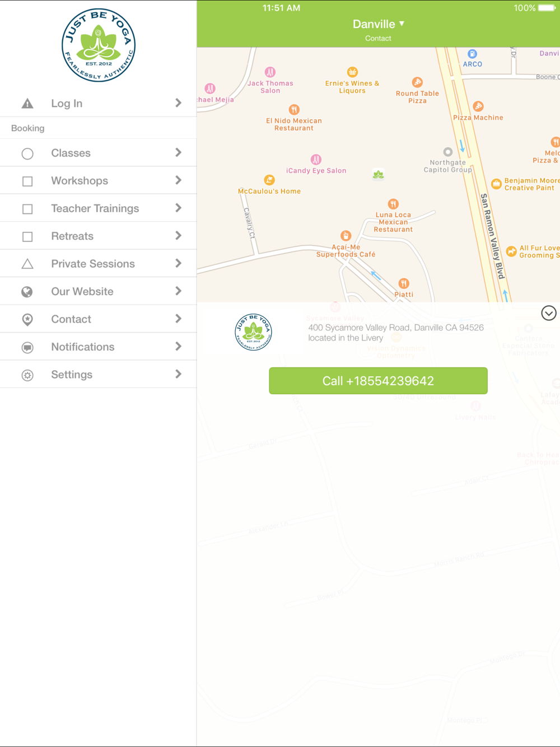
Task: Tap the San Ramon Valley Blvd label
Action: tap(493, 236)
